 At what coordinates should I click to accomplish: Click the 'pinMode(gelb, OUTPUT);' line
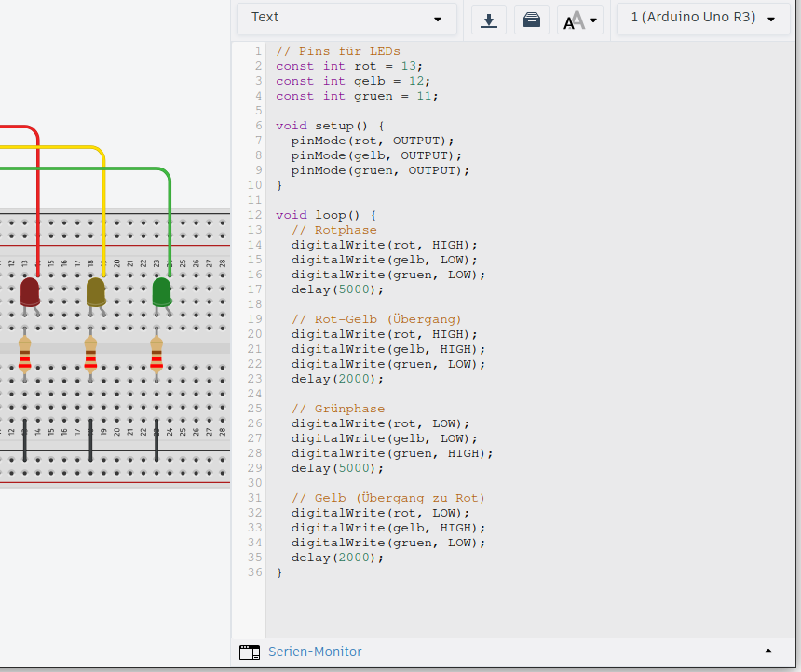[x=376, y=155]
